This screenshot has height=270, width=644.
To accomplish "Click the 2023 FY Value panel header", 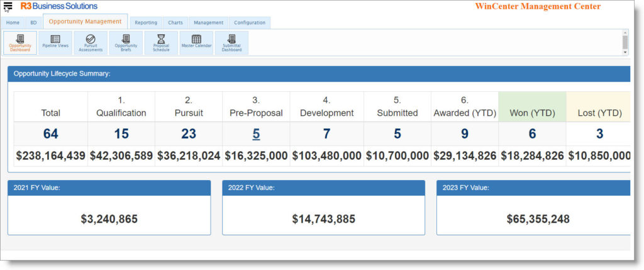I will click(x=533, y=188).
